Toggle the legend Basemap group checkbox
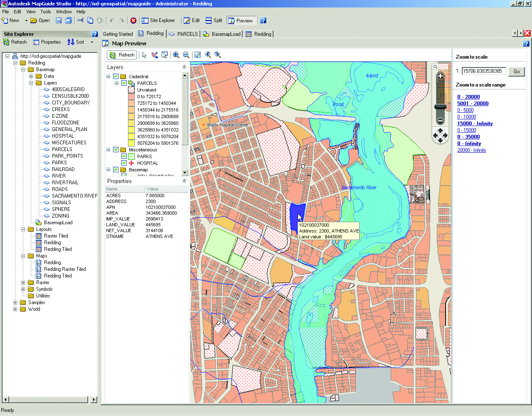The height and width of the screenshot is (416, 532). (x=116, y=170)
